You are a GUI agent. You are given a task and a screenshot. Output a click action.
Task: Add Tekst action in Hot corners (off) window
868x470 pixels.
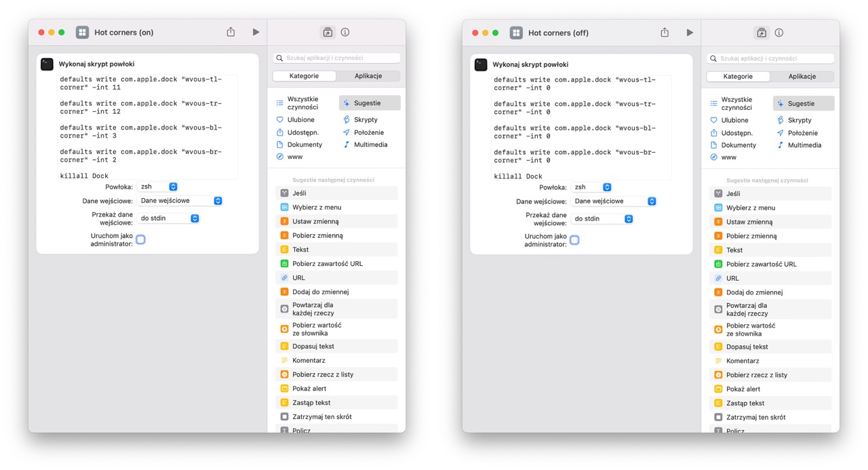click(770, 250)
